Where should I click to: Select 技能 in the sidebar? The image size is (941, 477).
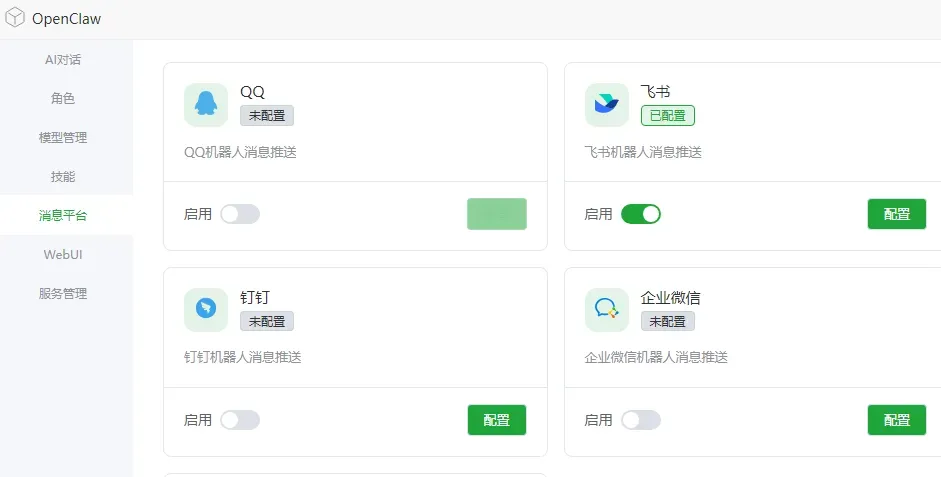[63, 176]
